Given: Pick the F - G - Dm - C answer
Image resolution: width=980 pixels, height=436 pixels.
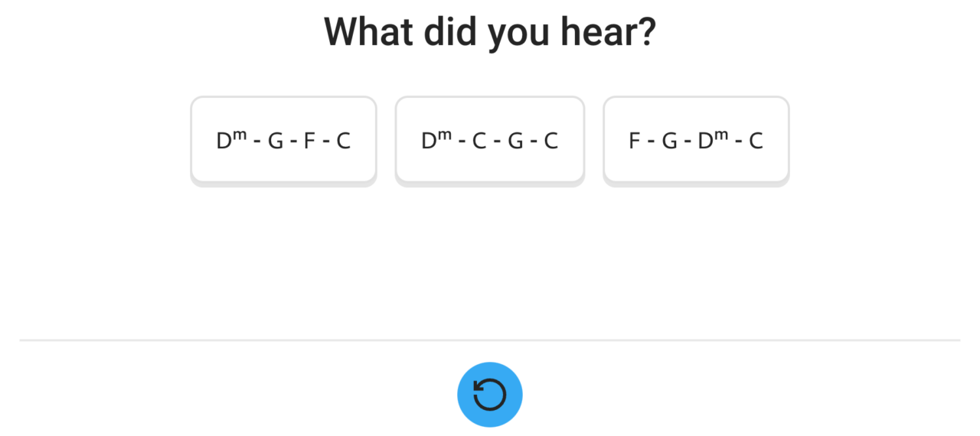Looking at the screenshot, I should tap(696, 140).
